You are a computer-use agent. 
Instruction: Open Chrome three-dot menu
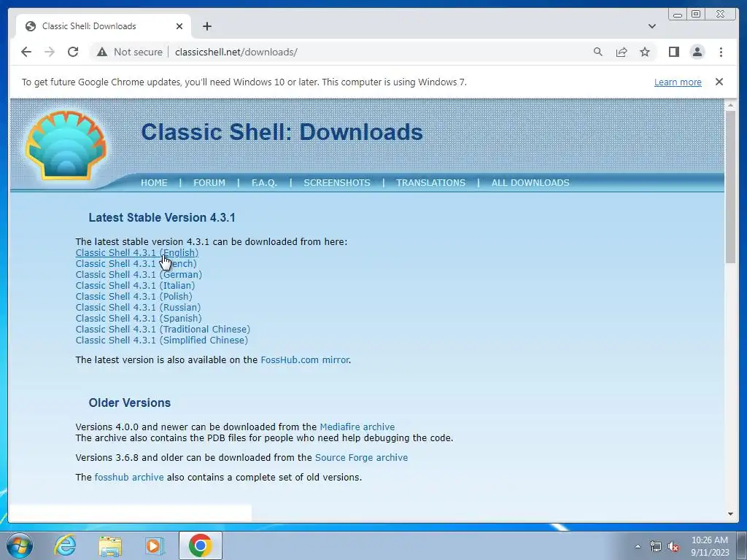(x=721, y=52)
